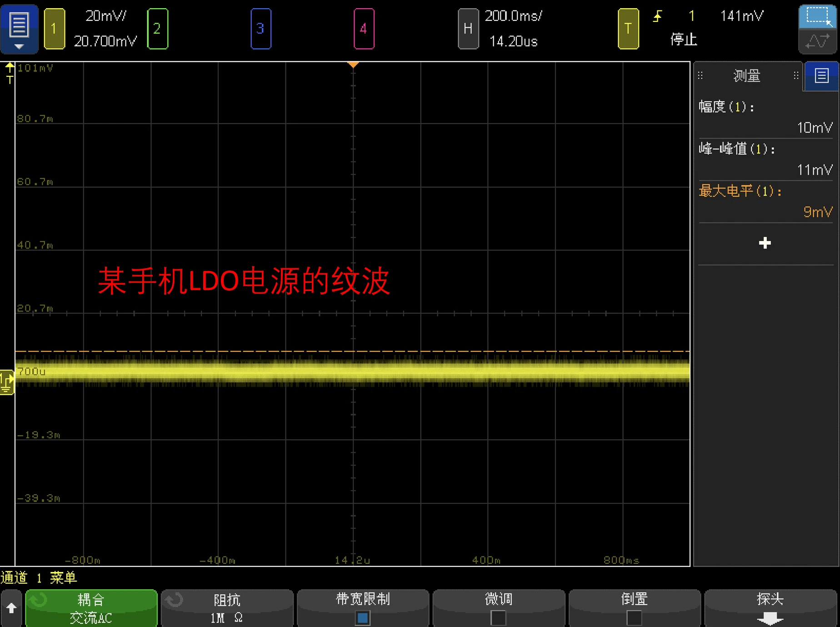Viewport: 840px width, 627px height.
Task: Enable channel 4 pink button
Action: (364, 29)
